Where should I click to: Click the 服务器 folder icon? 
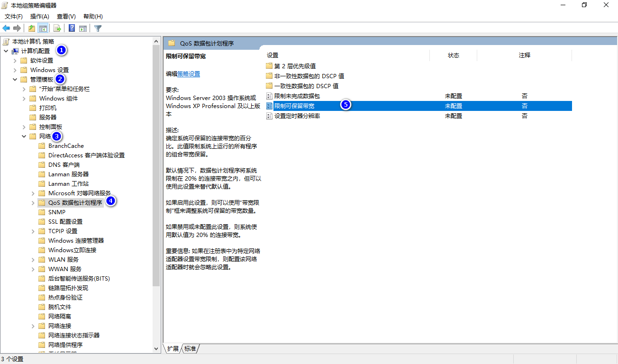(33, 117)
